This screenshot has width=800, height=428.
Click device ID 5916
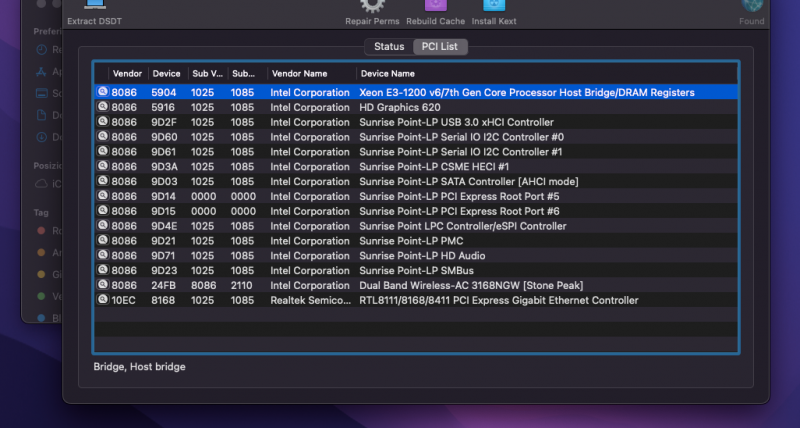[163, 108]
